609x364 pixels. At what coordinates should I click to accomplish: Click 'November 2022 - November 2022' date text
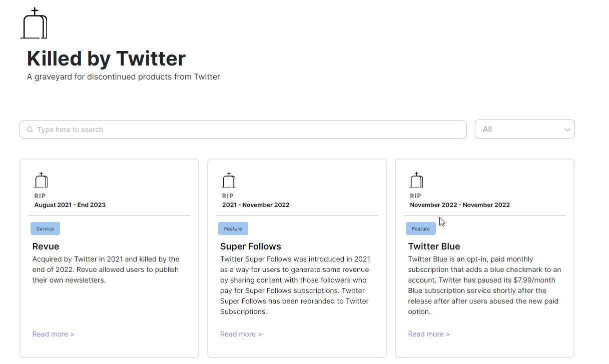click(x=460, y=205)
